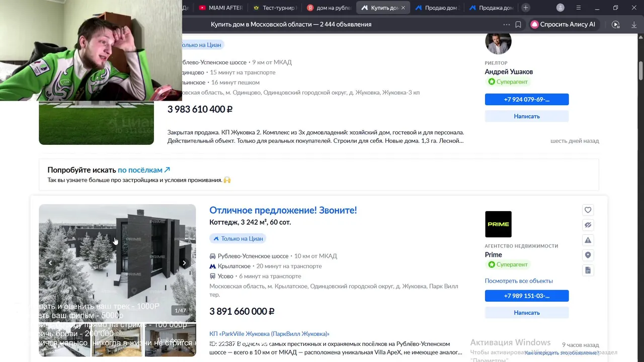
Task: Click the media playback icon in address bar
Action: click(615, 24)
